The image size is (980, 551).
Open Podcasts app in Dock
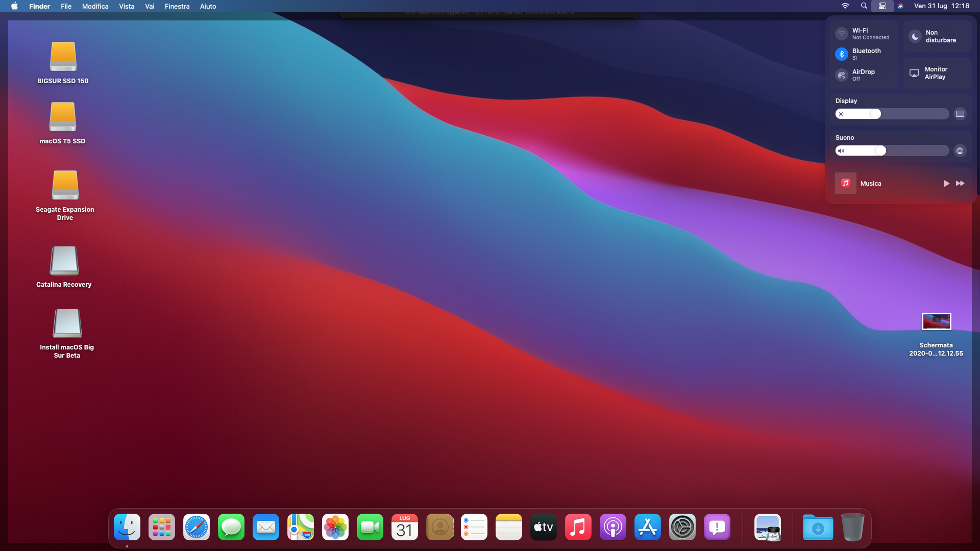click(x=613, y=527)
